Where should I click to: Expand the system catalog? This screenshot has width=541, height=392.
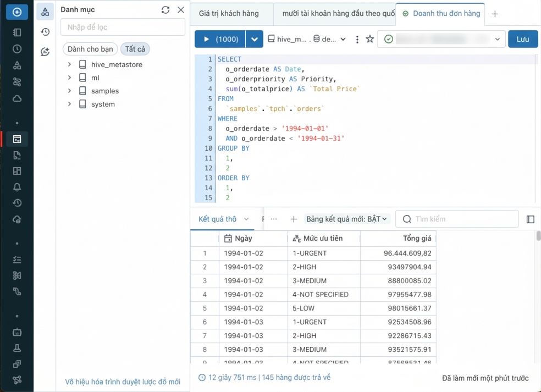point(69,104)
